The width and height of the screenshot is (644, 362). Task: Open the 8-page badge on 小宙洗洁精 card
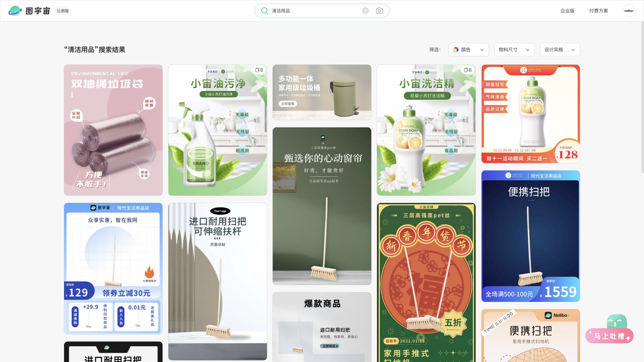click(x=468, y=70)
